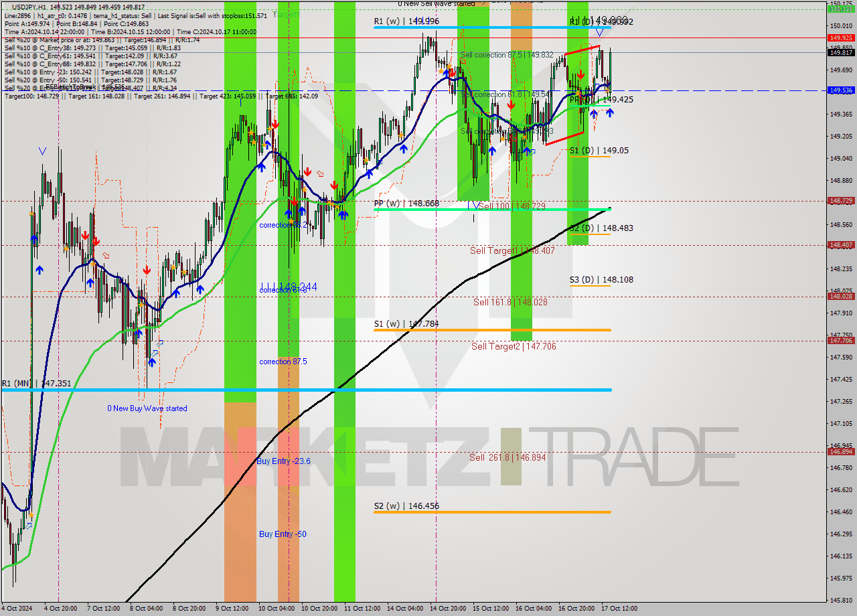Viewport: 857px width, 616px height.
Task: Click the 'S3 (D) | 148.108' daily label
Action: tap(601, 280)
